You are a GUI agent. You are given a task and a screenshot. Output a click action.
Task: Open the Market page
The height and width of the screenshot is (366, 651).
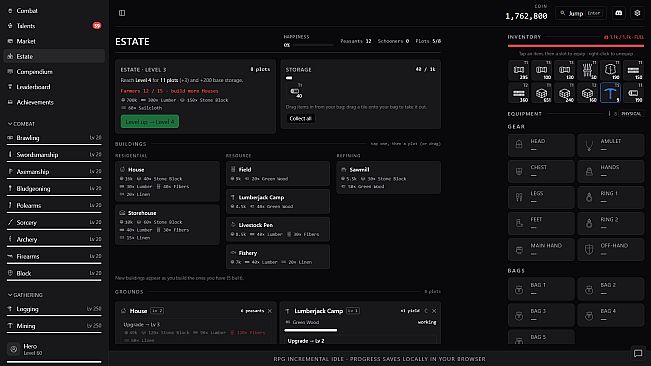click(54, 41)
